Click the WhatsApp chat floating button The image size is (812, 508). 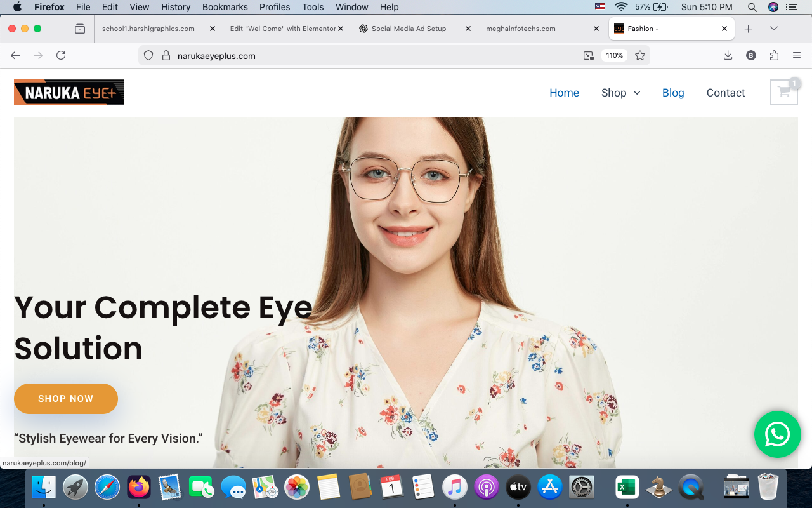point(777,434)
